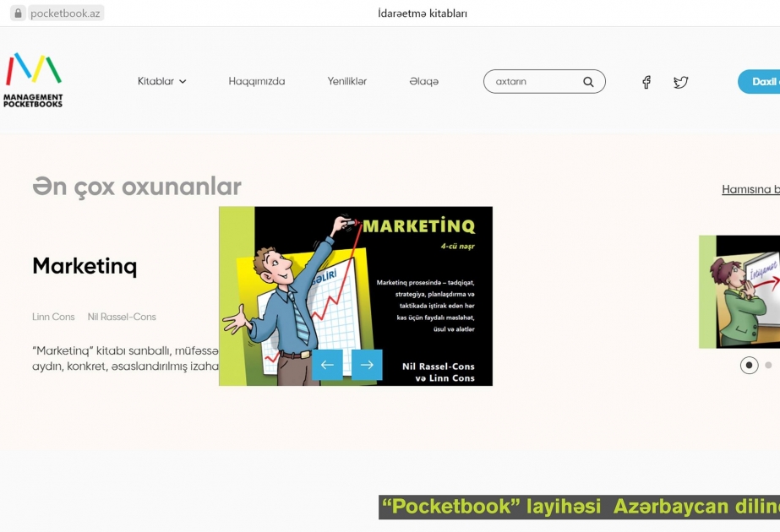Open the next book cover thumbnail
780x532 pixels.
click(x=739, y=292)
